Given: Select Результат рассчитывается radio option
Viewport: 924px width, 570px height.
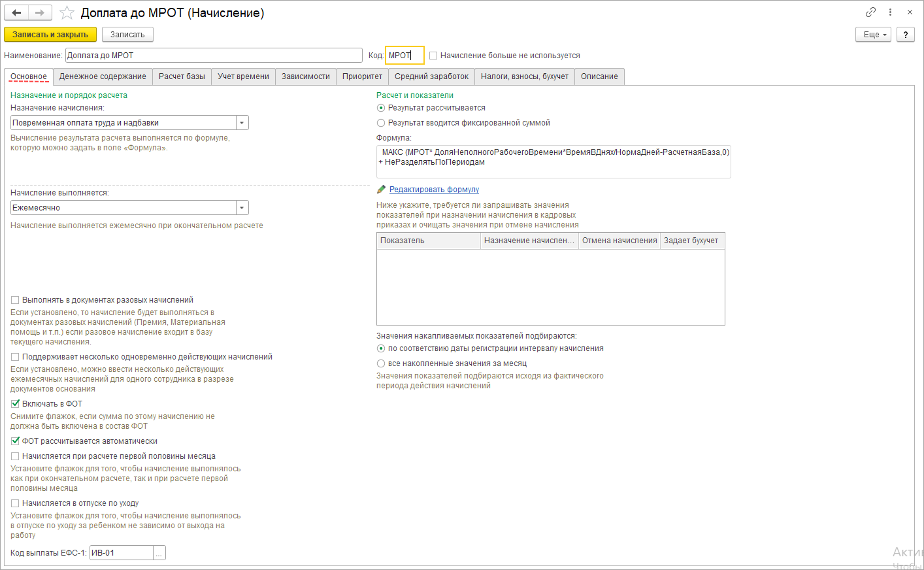Looking at the screenshot, I should tap(381, 108).
